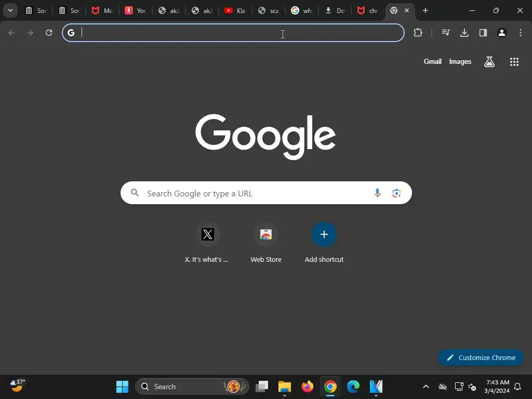
Task: Open Search Labs flask icon
Action: click(x=489, y=62)
